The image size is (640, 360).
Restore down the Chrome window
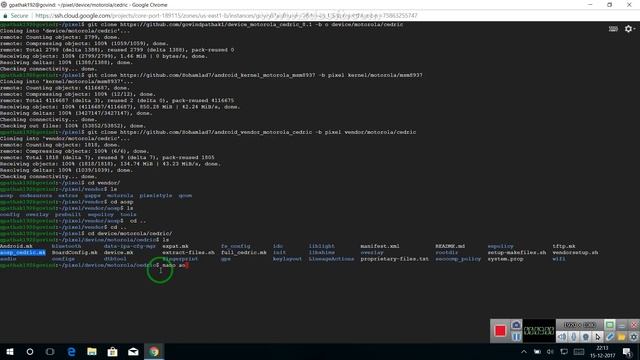(609, 4)
